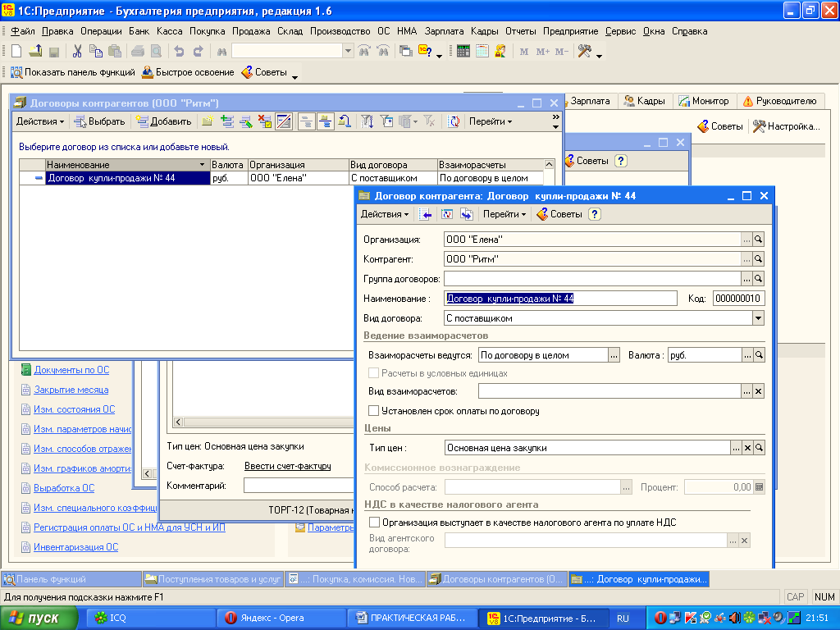
Task: Switch to Яндекс - Opera taskbar item
Action: [281, 619]
